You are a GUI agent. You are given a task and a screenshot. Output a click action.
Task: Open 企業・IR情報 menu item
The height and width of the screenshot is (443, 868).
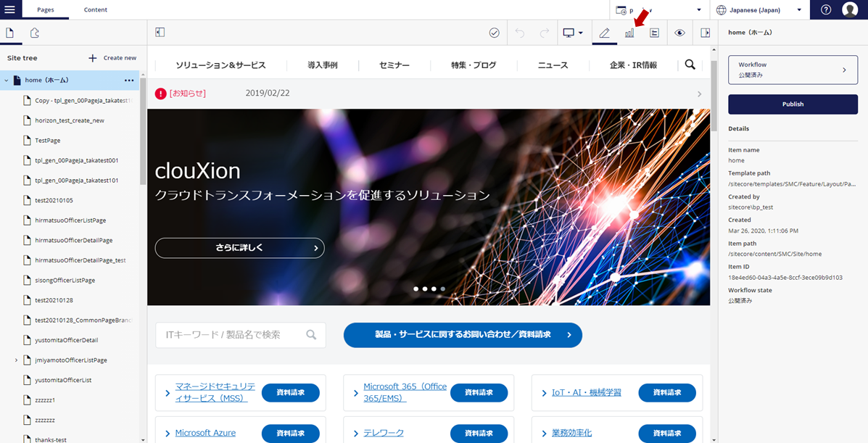[633, 65]
